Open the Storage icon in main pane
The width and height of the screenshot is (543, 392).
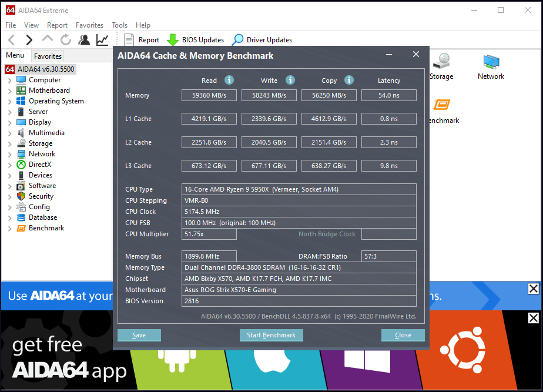(442, 61)
